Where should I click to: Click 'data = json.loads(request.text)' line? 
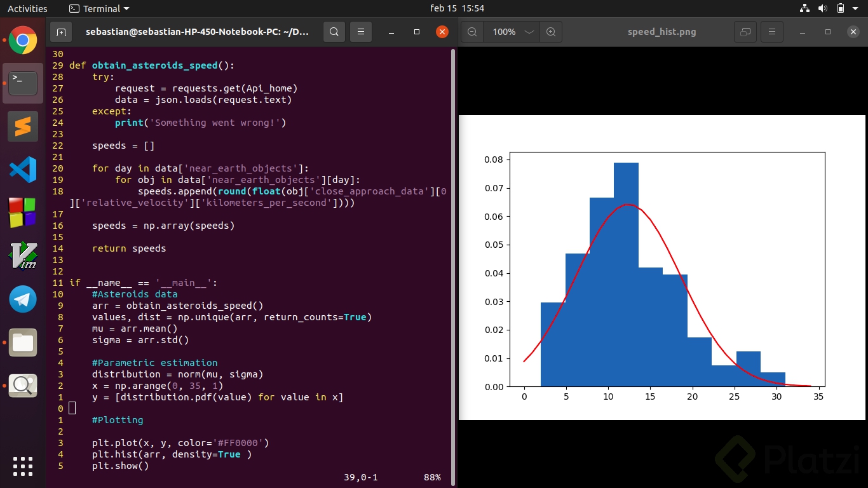pyautogui.click(x=203, y=100)
